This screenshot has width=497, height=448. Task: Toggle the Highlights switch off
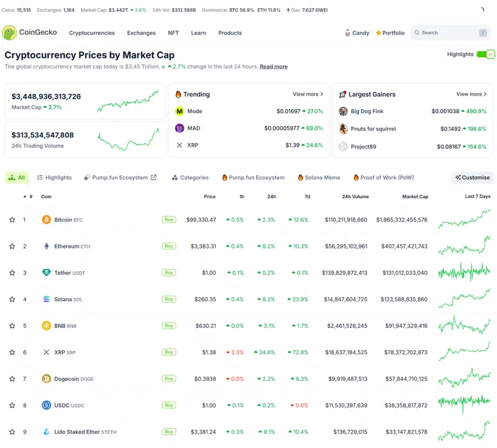(x=485, y=54)
